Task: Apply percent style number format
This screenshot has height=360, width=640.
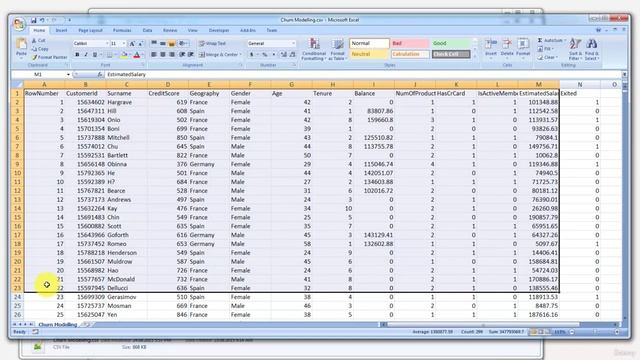Action: [265, 54]
